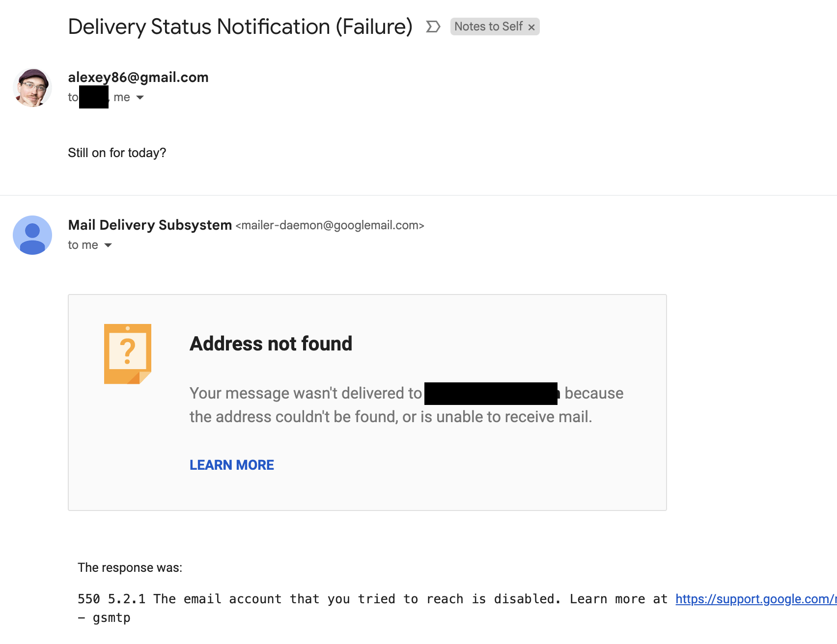Viewport: 837px width, 644px height.
Task: Remove the Notes to Self label
Action: [x=531, y=27]
